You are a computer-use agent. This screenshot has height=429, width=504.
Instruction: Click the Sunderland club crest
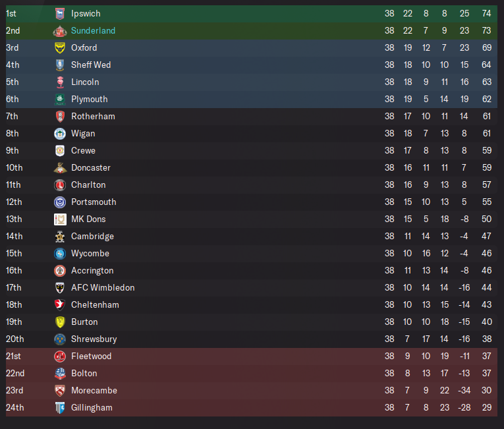60,30
